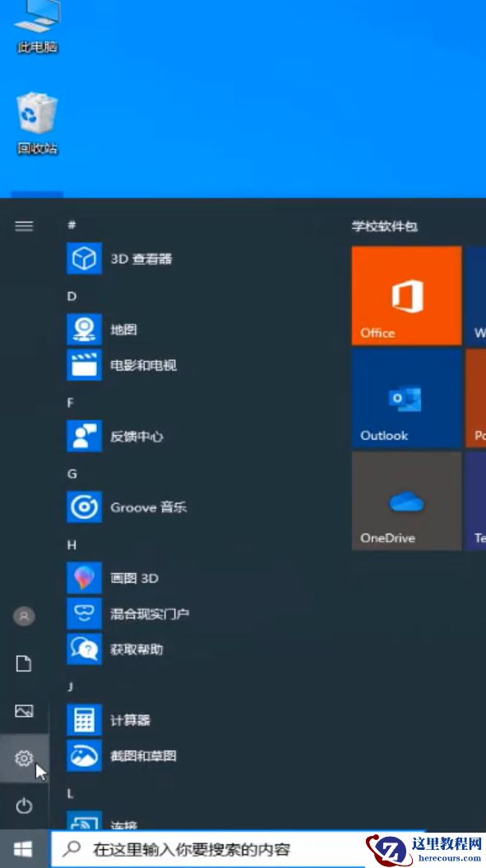Open the Recycle Bin desktop icon (回收站)
Screen dimensions: 486x868
(x=37, y=123)
